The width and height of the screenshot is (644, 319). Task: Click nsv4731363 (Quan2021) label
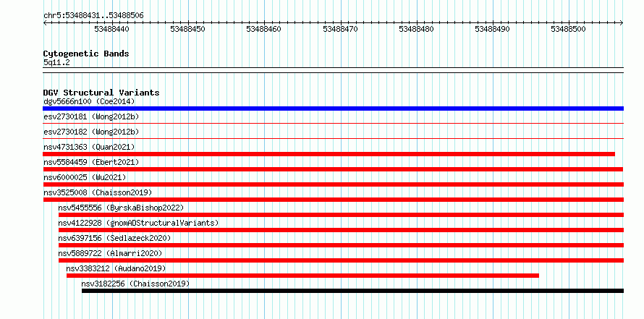tap(89, 147)
